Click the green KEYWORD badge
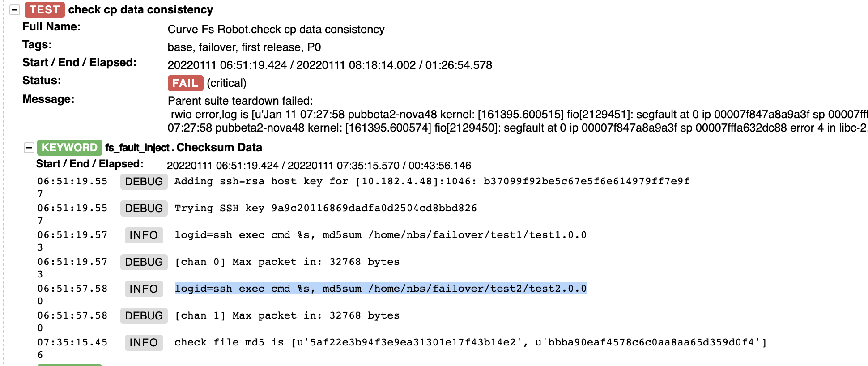868x366 pixels. [70, 148]
